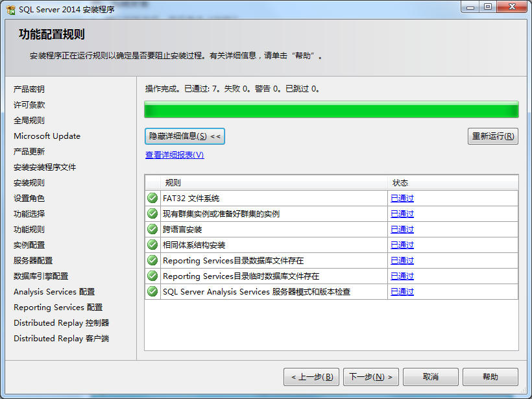532x399 pixels.
Task: Select Analysis Services 配置 step in sidebar
Action: (x=54, y=292)
